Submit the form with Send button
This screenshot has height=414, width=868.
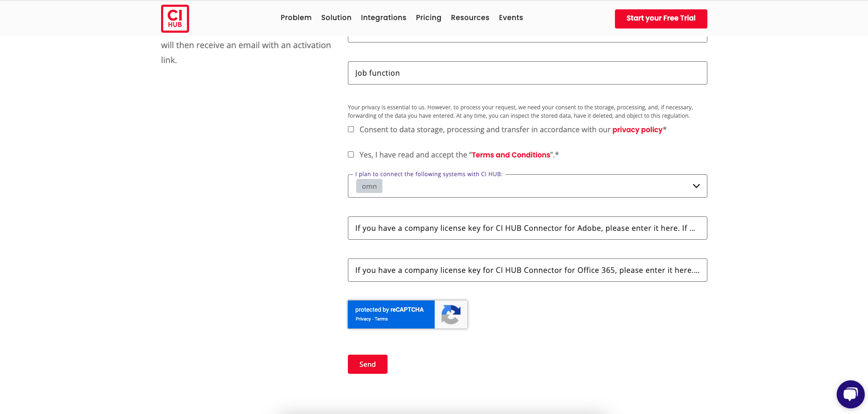tap(367, 364)
